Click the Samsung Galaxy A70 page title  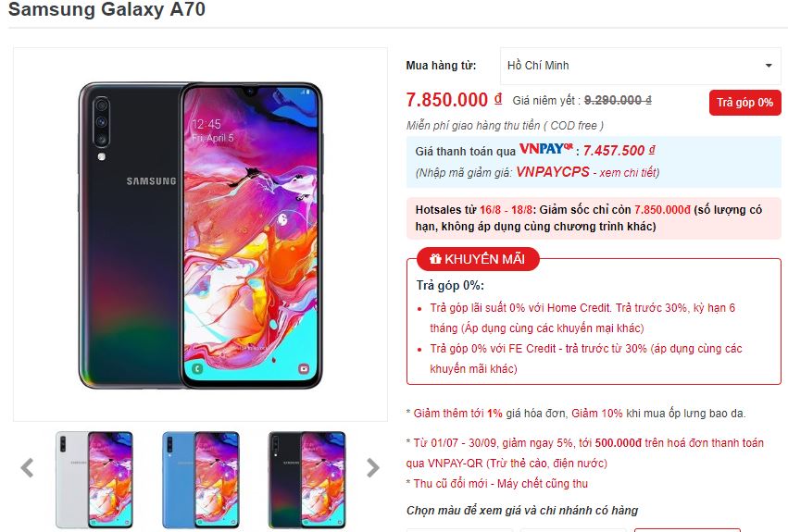click(x=107, y=9)
